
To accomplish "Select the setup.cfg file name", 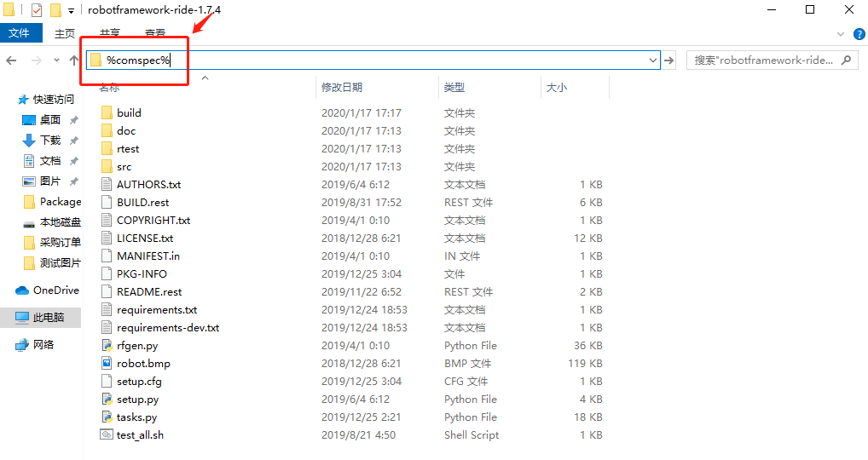I will pos(140,382).
